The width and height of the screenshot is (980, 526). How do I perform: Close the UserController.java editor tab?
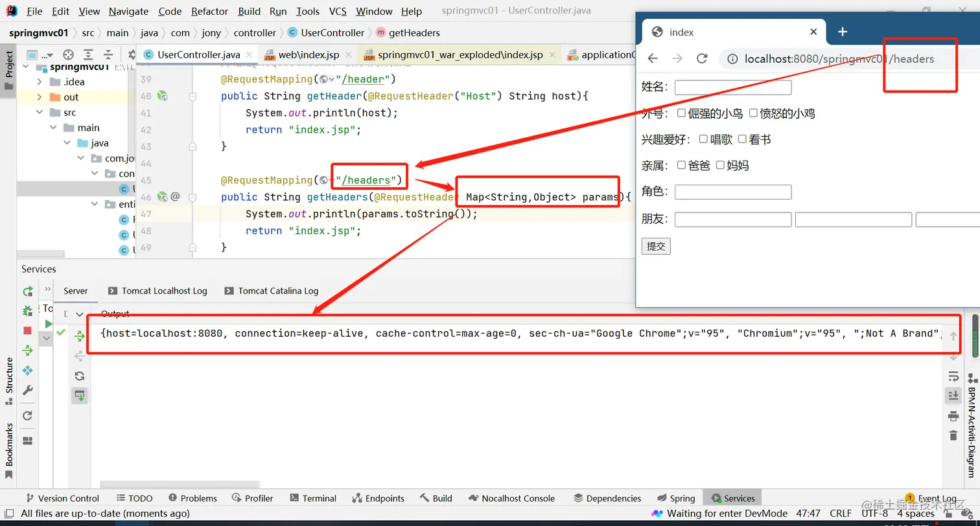click(251, 55)
